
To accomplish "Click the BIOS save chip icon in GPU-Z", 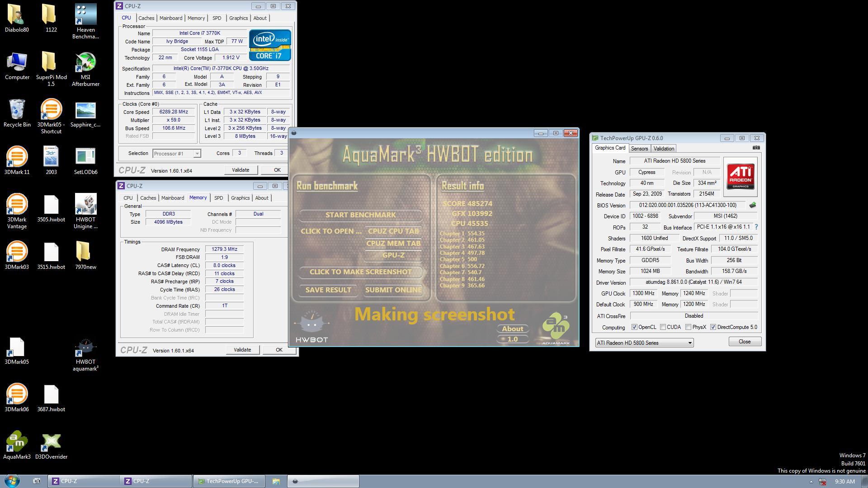I will [x=752, y=205].
